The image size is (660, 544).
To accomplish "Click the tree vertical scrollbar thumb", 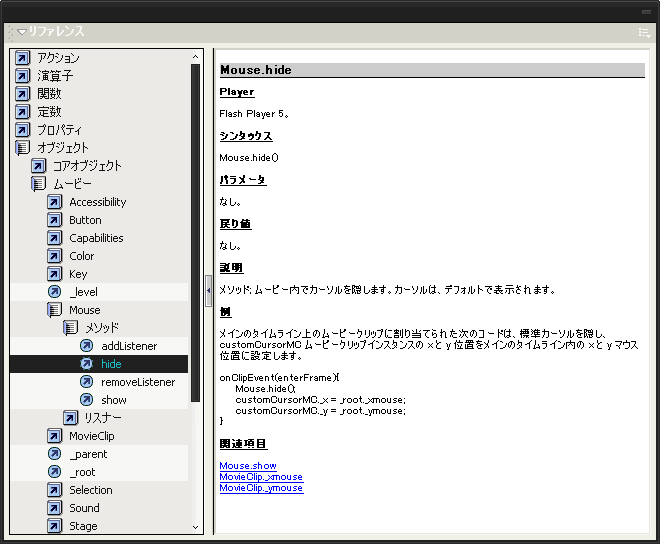I will click(x=195, y=232).
